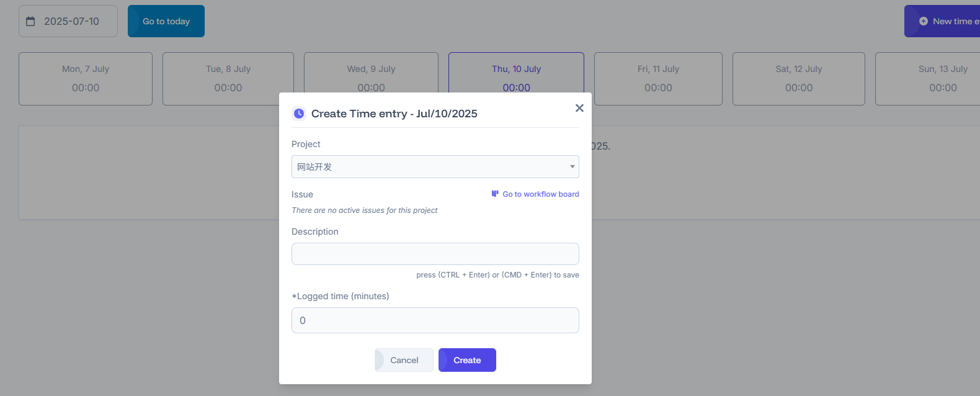This screenshot has height=396, width=980.
Task: Open the Sun, 13 July tab
Action: (x=927, y=79)
